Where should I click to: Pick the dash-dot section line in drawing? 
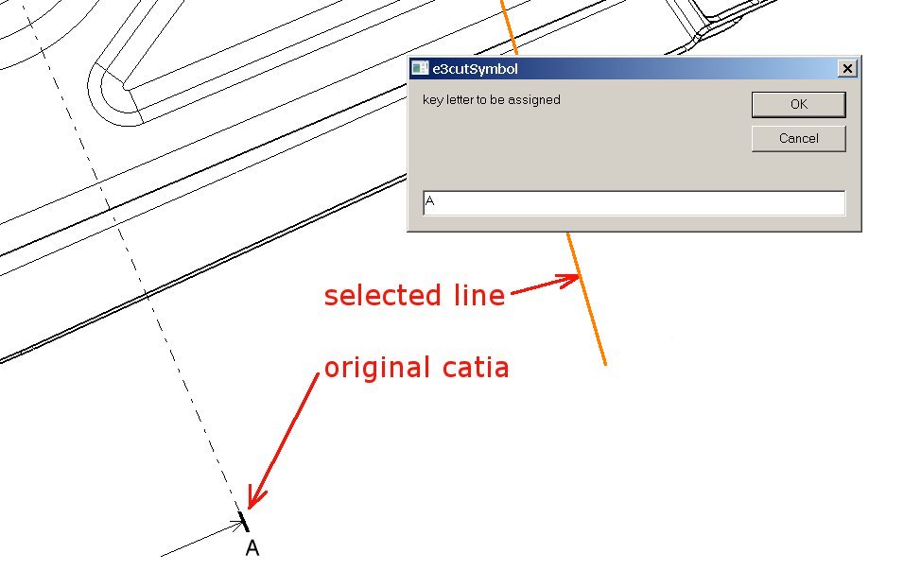[x=130, y=256]
